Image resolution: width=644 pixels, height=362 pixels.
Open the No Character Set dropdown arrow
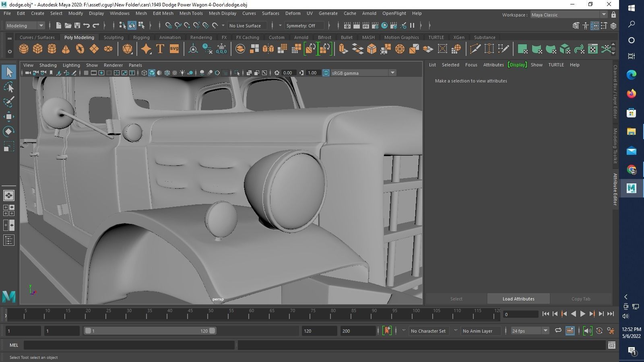pyautogui.click(x=404, y=331)
